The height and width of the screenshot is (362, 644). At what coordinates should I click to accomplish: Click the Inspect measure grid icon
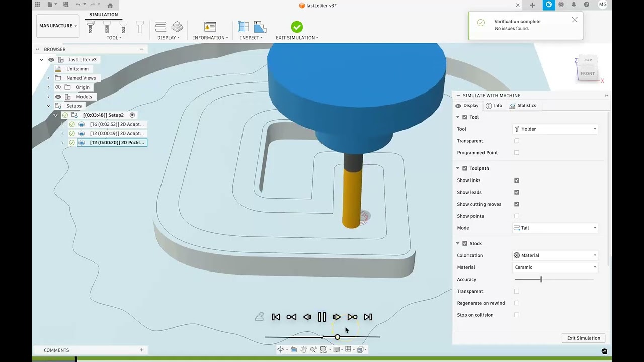click(244, 27)
